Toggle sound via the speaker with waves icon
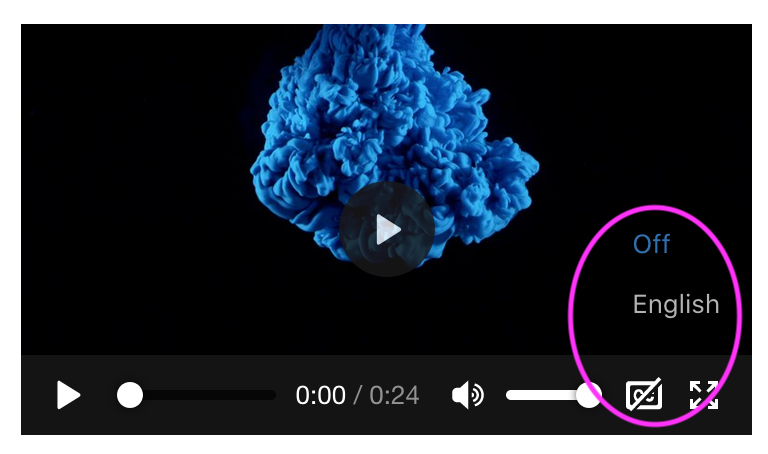The height and width of the screenshot is (454, 768). click(x=468, y=395)
